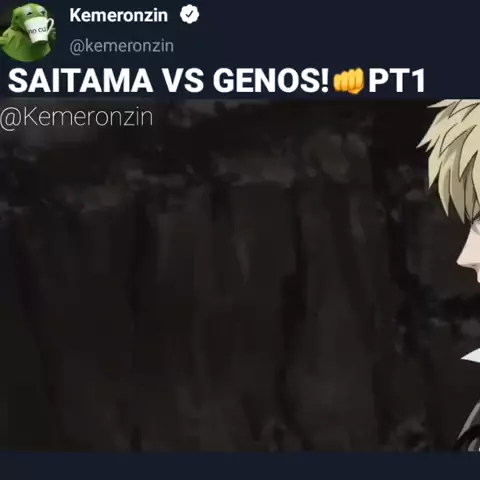
Task: Click the PT1 label after emoji
Action: click(x=397, y=81)
